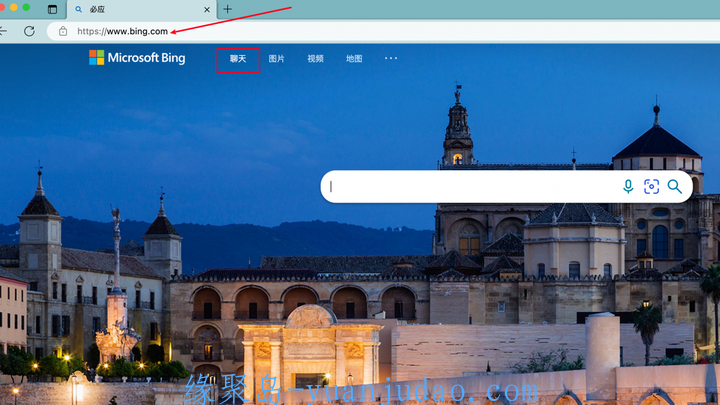
Task: Open the 视频 videos menu item
Action: click(315, 59)
